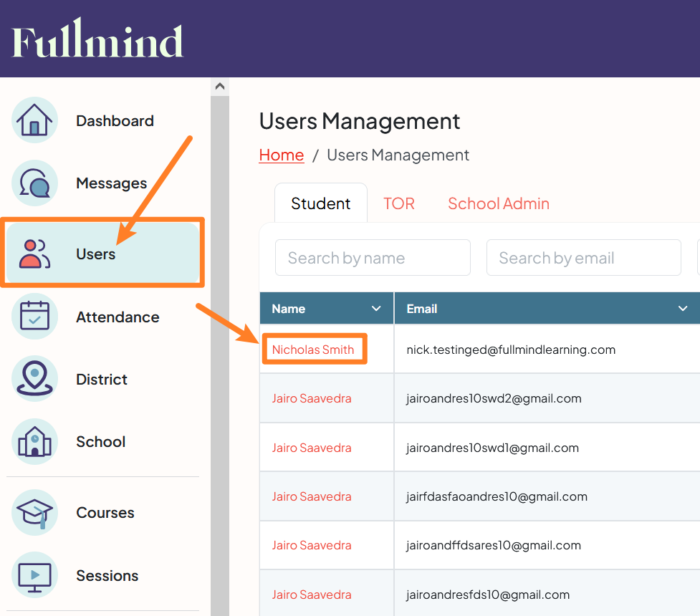Image resolution: width=700 pixels, height=616 pixels.
Task: Expand the Name column sort dropdown
Action: coord(375,308)
